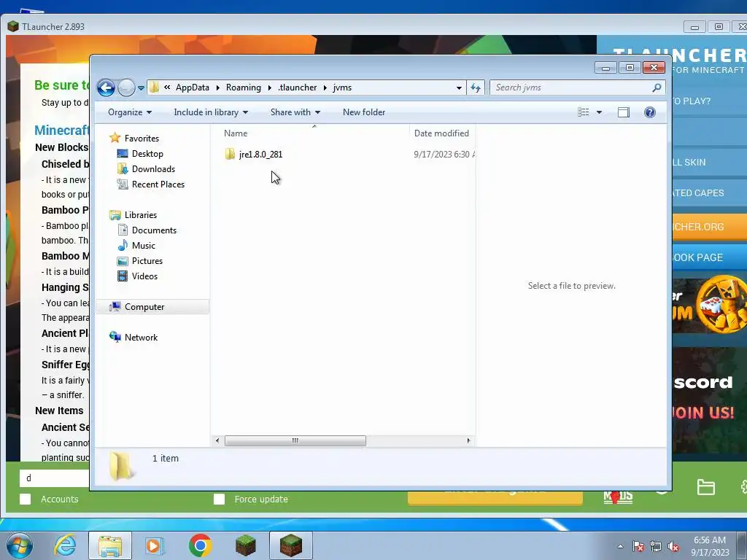Open Include in library menu

coord(211,112)
